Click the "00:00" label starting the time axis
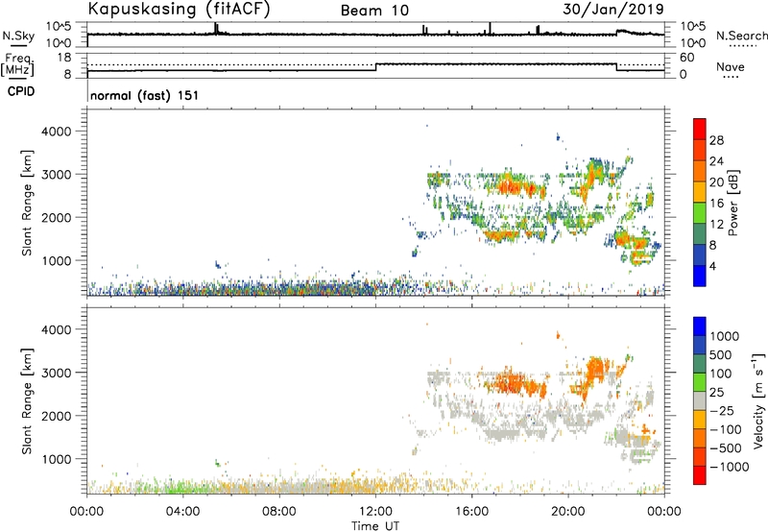Screen dimensions: 768x532 [86, 512]
